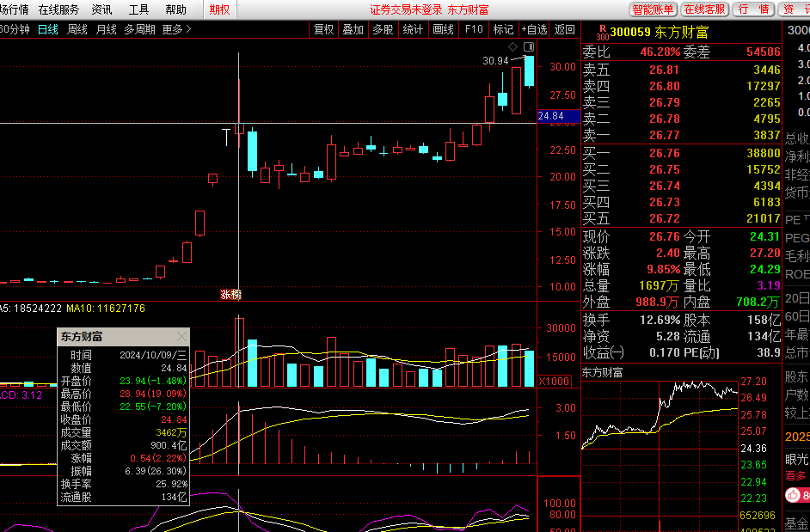Viewport: 810px width, 532px height.
Task: Click the 买一 price 26.76
Action: pos(665,153)
